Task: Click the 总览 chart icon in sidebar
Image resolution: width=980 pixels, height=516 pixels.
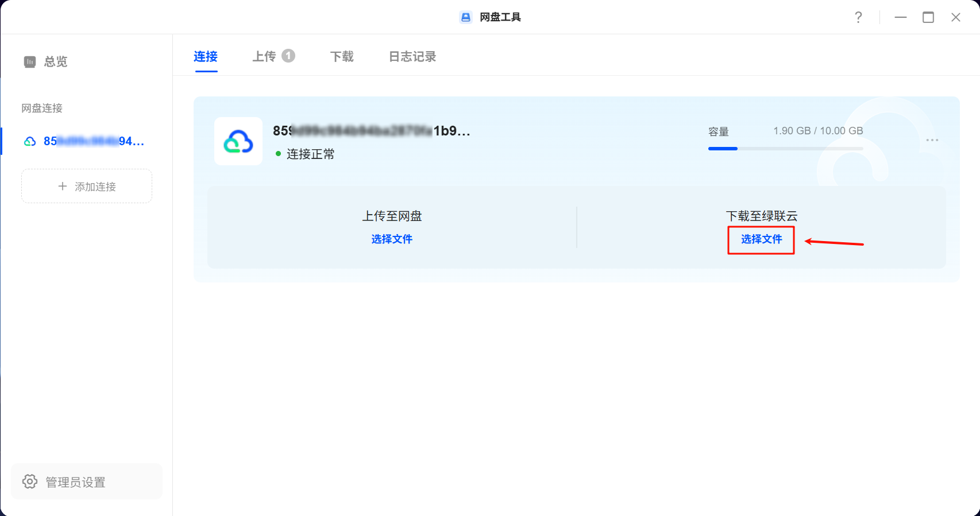Action: [30, 61]
